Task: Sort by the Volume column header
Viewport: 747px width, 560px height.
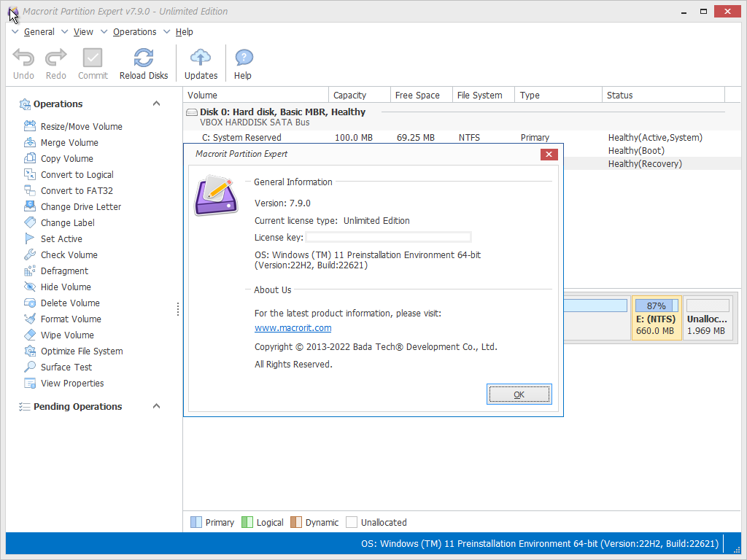Action: click(256, 96)
